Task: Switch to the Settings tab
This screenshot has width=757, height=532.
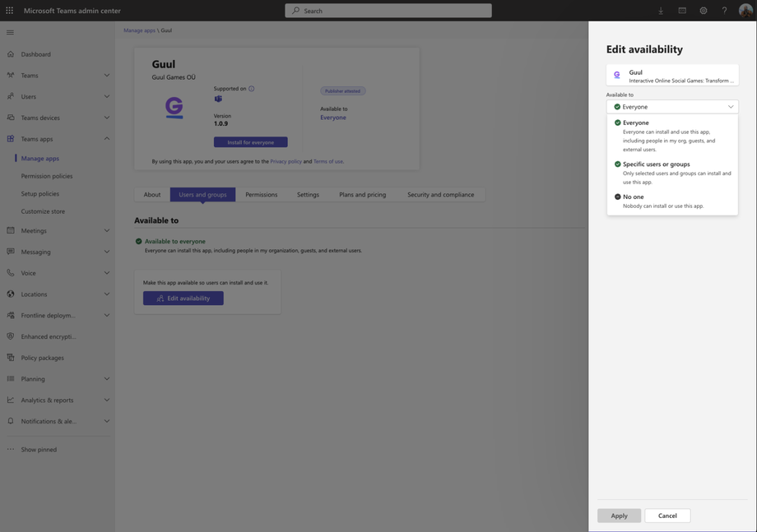Action: pyautogui.click(x=308, y=194)
